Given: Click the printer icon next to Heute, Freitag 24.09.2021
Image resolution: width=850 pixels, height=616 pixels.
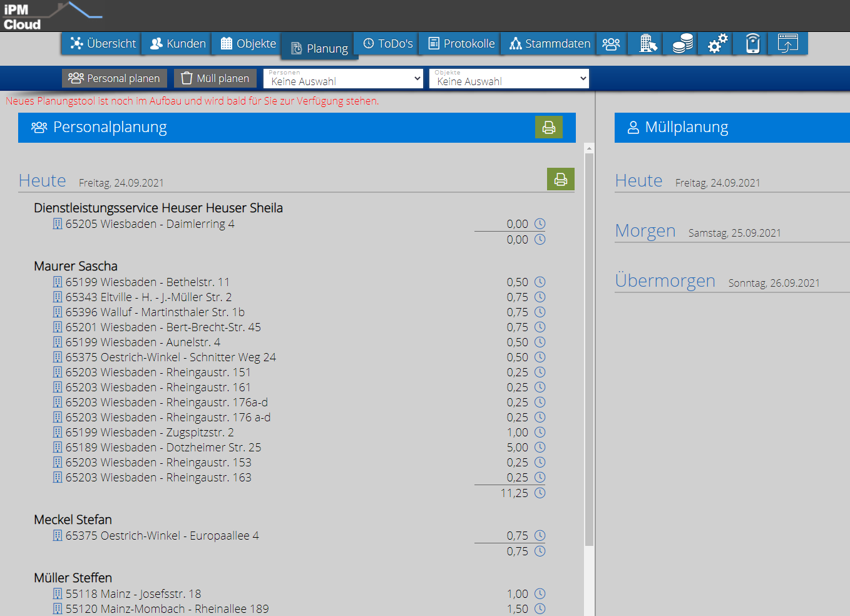Looking at the screenshot, I should click(x=561, y=179).
